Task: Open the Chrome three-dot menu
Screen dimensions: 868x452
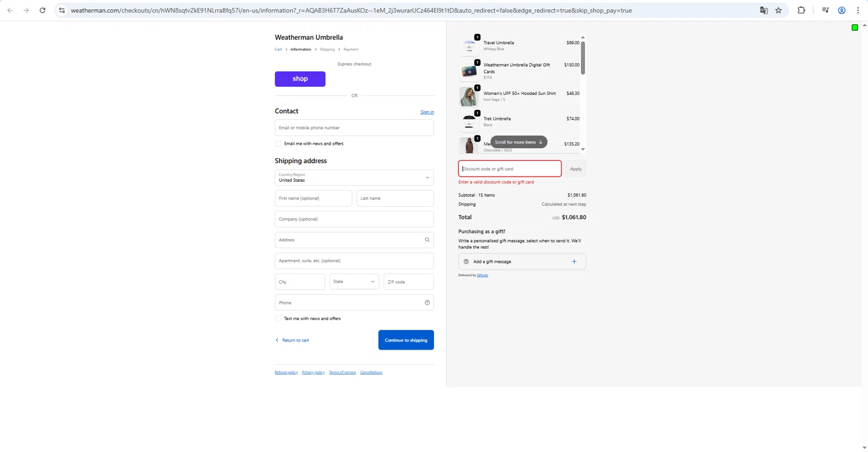Action: (x=858, y=10)
